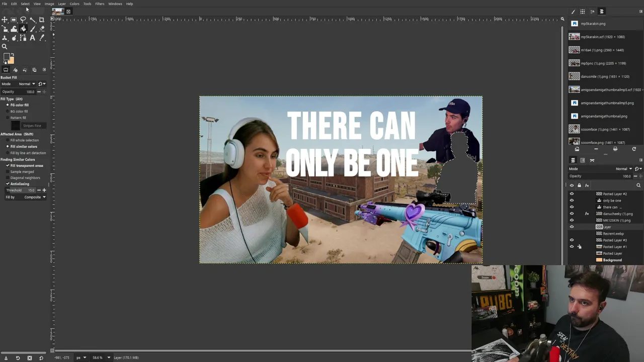The height and width of the screenshot is (362, 644).
Task: Enable Sample merged checkbox
Action: [8, 172]
